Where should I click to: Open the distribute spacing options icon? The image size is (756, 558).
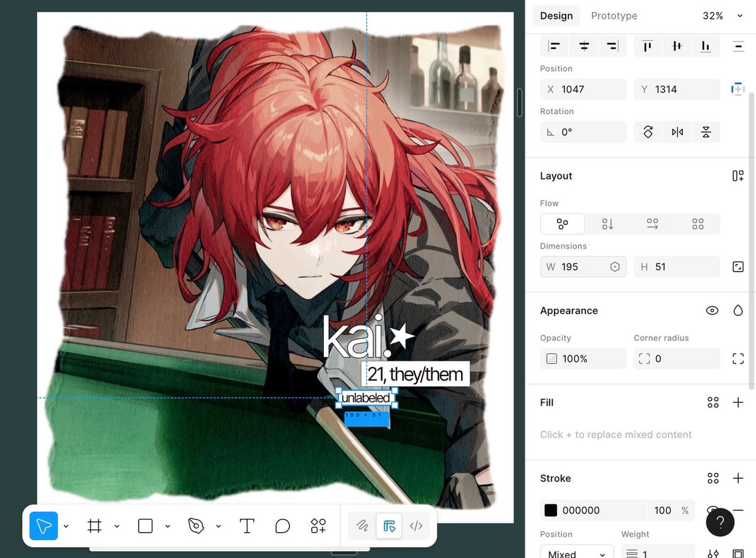tap(738, 46)
